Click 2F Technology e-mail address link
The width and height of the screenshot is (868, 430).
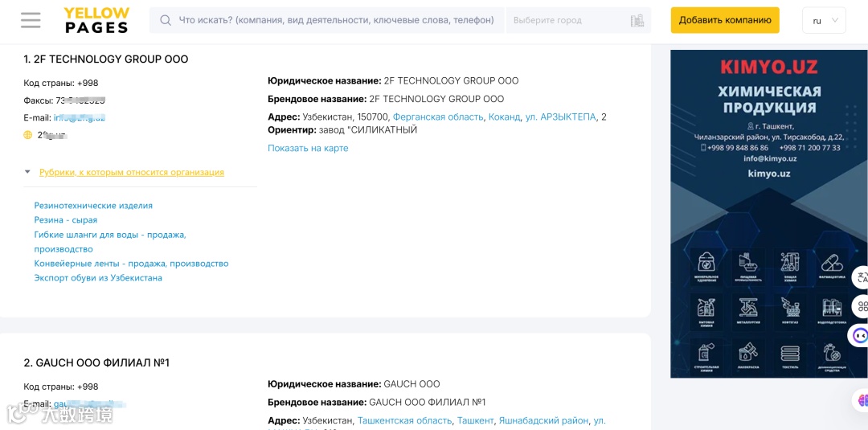[x=79, y=117]
